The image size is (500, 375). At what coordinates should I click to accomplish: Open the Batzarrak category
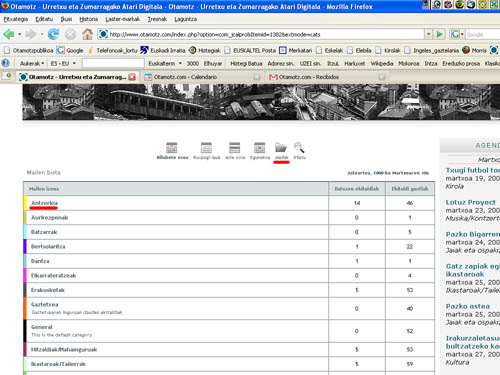(44, 232)
